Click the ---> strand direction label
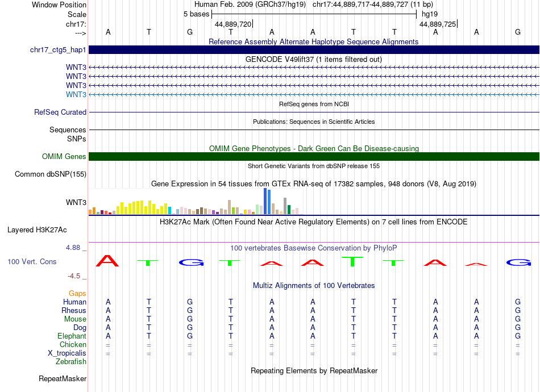Image resolution: width=540 pixels, height=392 pixels. [x=81, y=33]
